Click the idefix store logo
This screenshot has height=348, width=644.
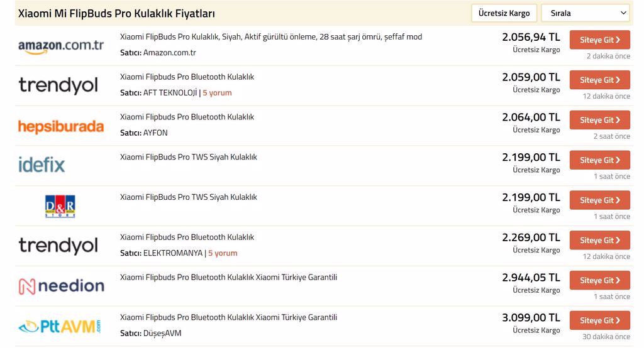tap(42, 165)
